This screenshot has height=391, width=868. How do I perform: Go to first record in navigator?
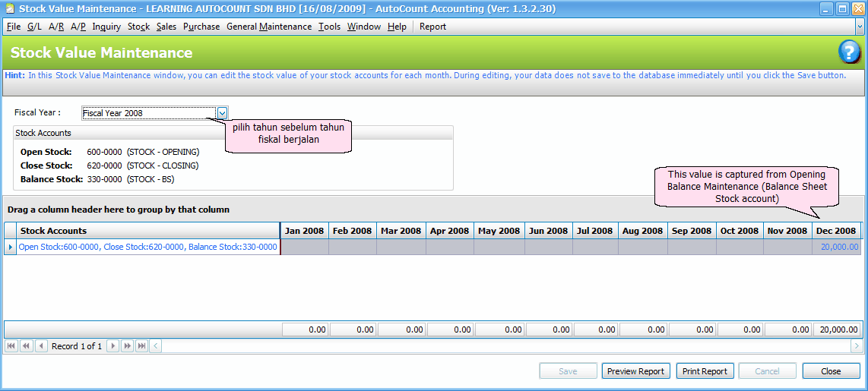(11, 346)
